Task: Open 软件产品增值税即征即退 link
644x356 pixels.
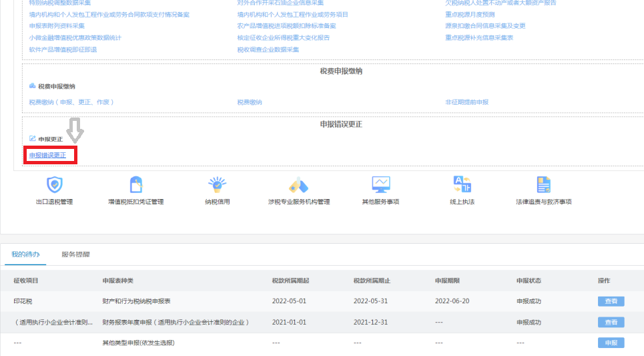Action: pos(63,49)
